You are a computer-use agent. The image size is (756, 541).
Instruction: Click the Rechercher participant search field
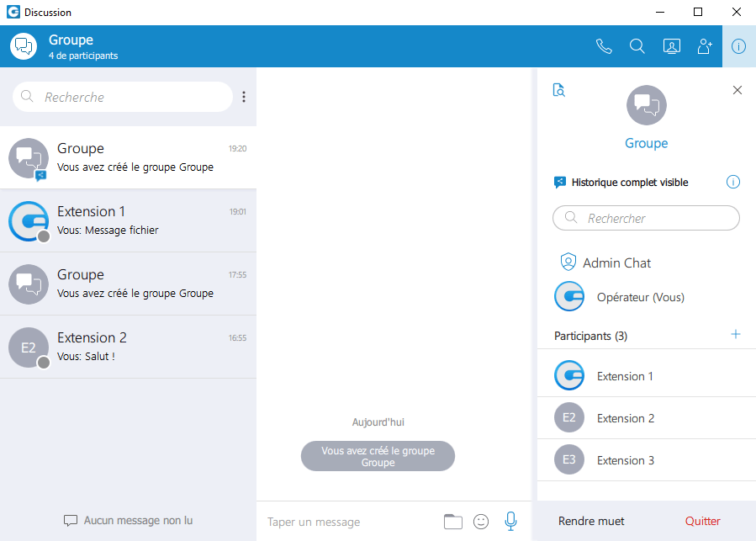(x=646, y=218)
